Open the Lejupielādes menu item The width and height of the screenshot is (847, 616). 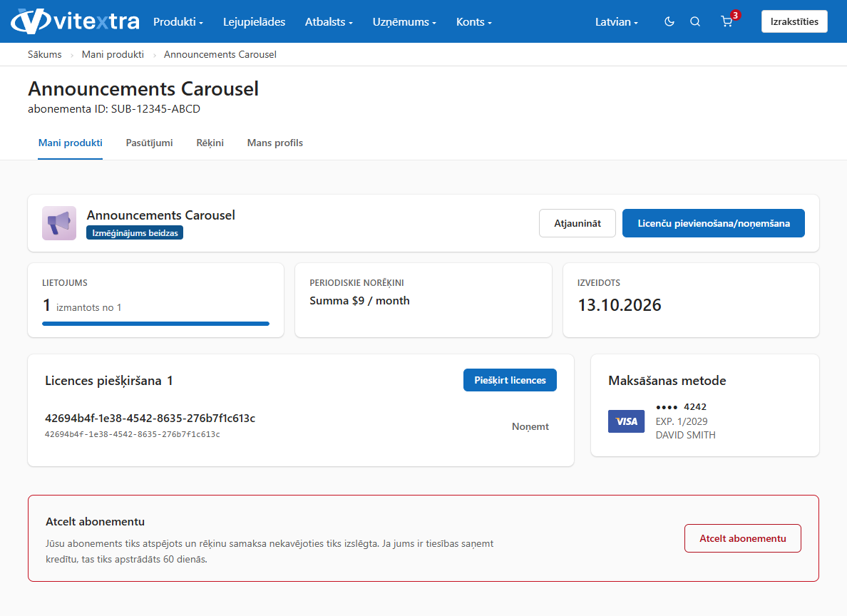point(254,21)
